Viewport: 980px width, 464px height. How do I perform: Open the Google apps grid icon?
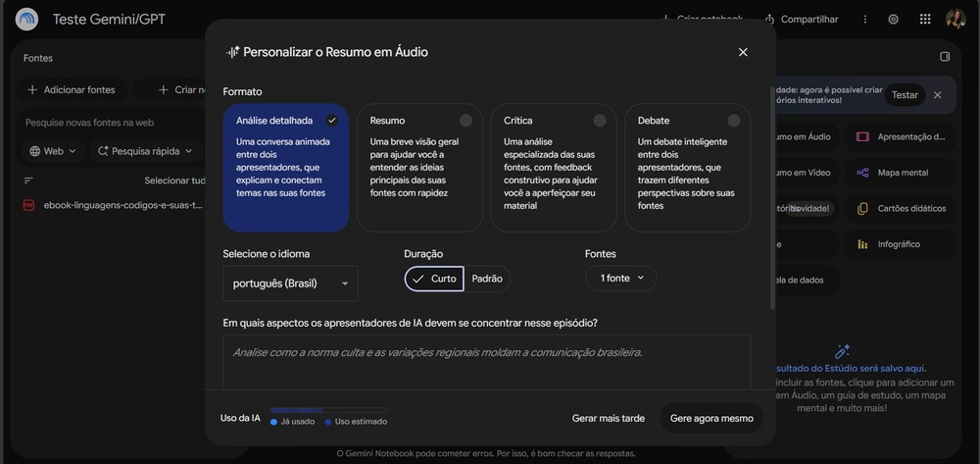(925, 20)
